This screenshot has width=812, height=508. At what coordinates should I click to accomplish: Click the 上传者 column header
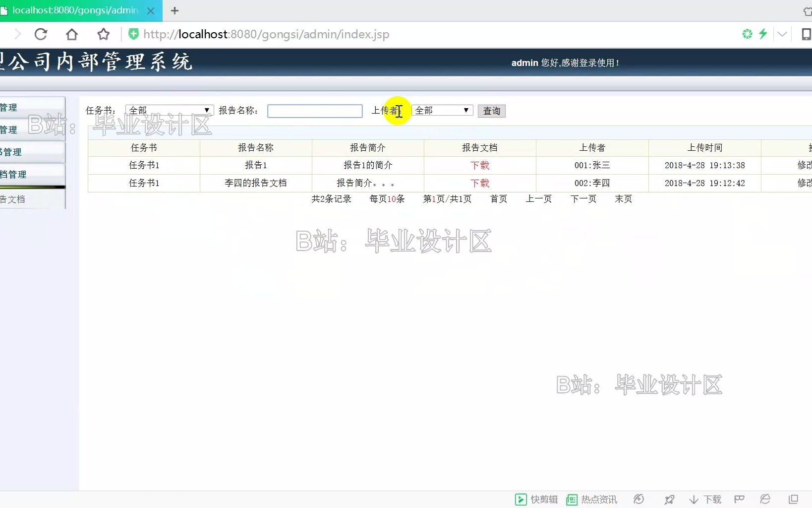tap(592, 148)
